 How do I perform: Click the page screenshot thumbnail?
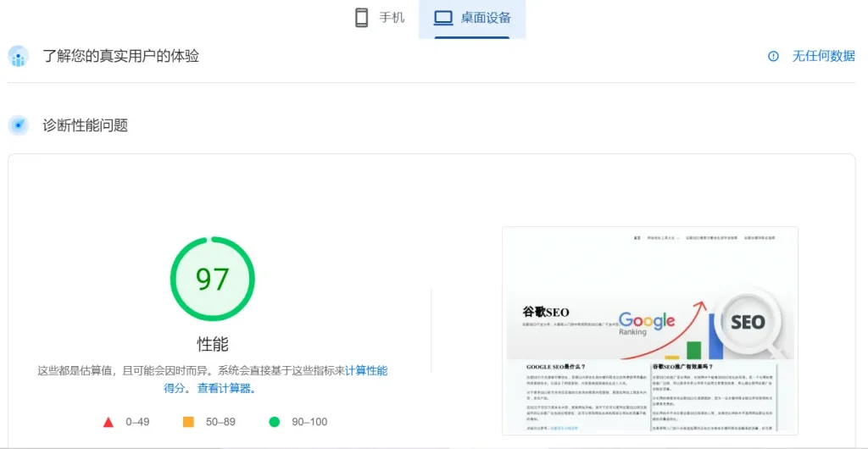pyautogui.click(x=650, y=330)
